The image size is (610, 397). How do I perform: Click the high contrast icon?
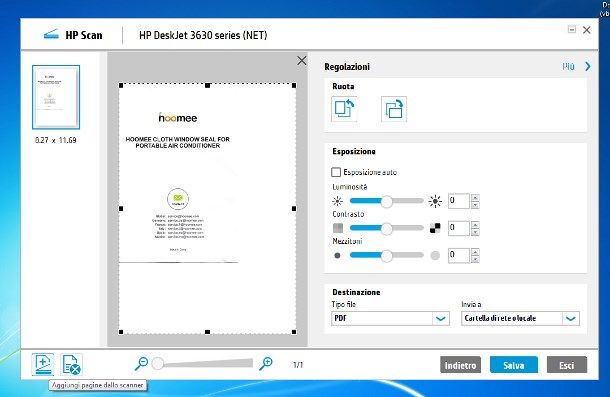435,228
